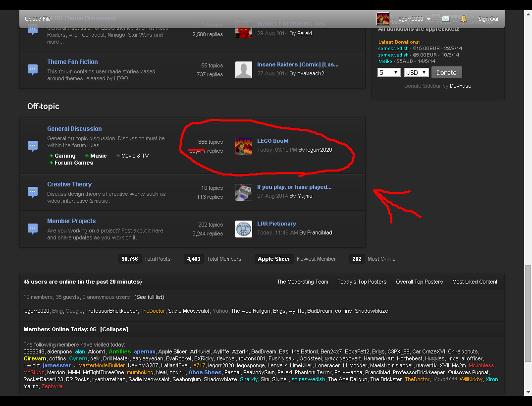Click Antillies in members visited today

coord(120,351)
